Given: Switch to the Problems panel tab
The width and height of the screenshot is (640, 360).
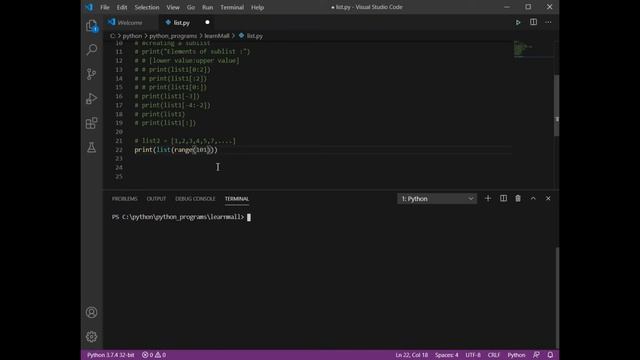Looking at the screenshot, I should 124,199.
